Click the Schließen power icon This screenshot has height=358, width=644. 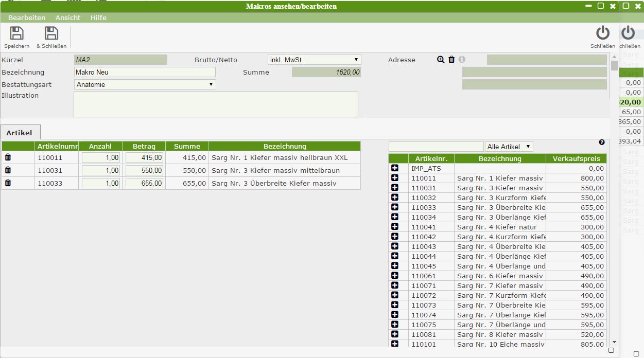602,34
